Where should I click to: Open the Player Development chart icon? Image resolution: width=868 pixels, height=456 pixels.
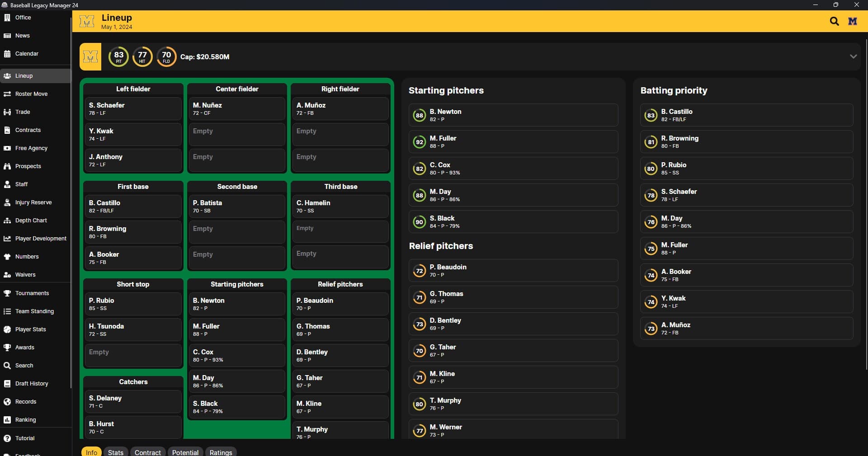(x=7, y=239)
